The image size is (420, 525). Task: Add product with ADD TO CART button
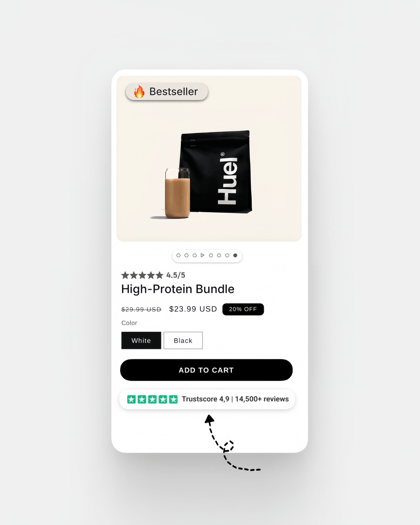click(206, 370)
